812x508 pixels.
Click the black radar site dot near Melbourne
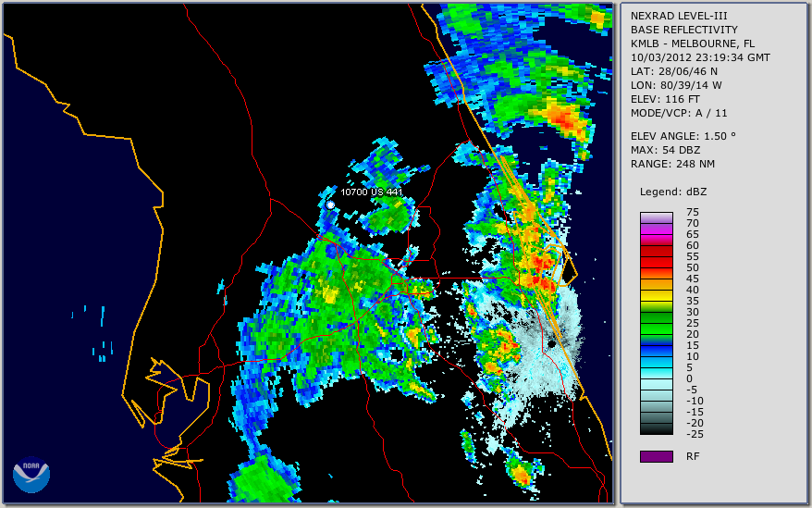[552, 343]
